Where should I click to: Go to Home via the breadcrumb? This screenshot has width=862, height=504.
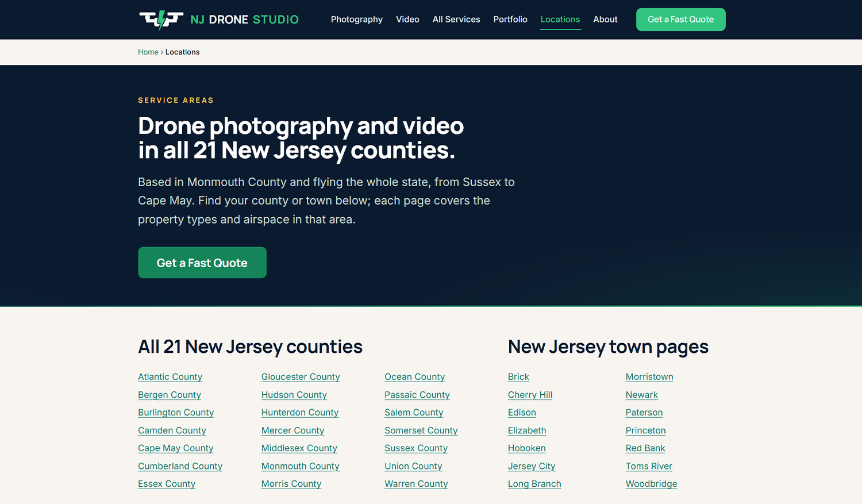pos(148,52)
